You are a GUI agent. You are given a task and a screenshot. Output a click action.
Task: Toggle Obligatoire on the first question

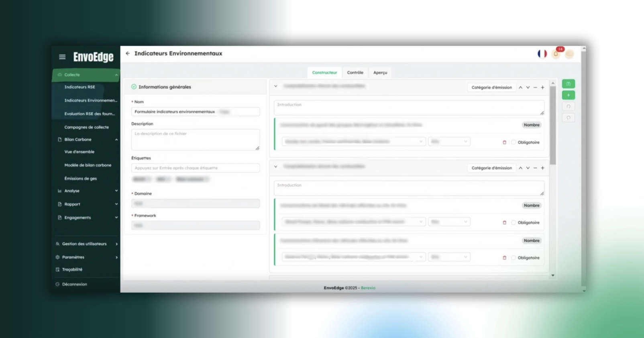coord(514,143)
